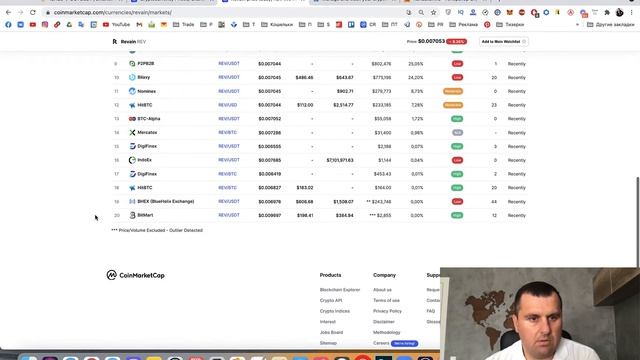This screenshot has height=360, width=640.
Task: Open the Terms of use footer link
Action: [386, 300]
